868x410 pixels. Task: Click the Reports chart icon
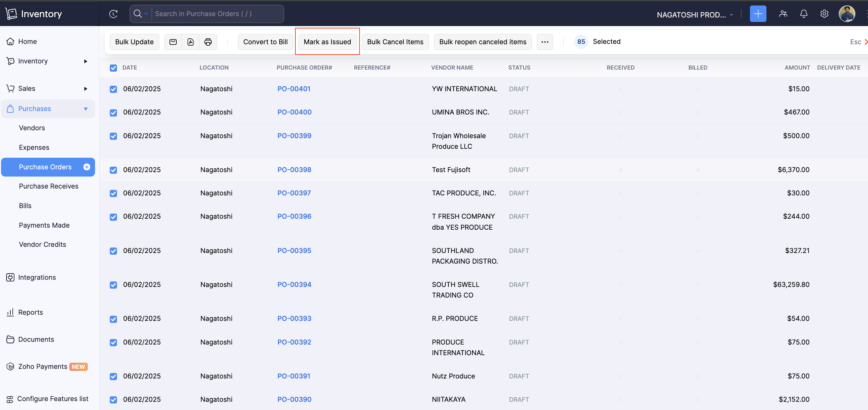(x=10, y=312)
